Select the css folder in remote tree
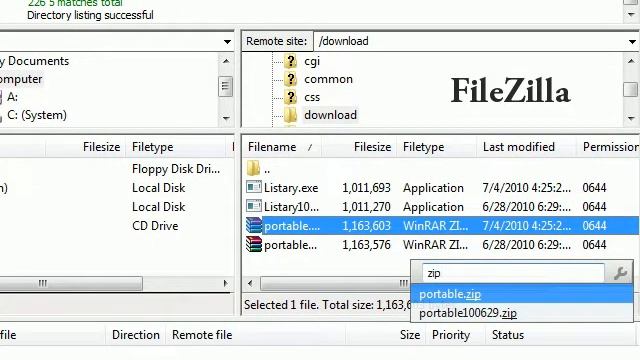Viewport: 640px width, 360px height. click(x=312, y=97)
